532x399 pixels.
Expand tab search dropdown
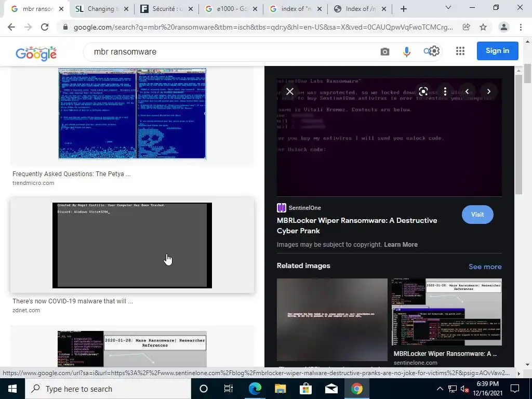click(448, 7)
